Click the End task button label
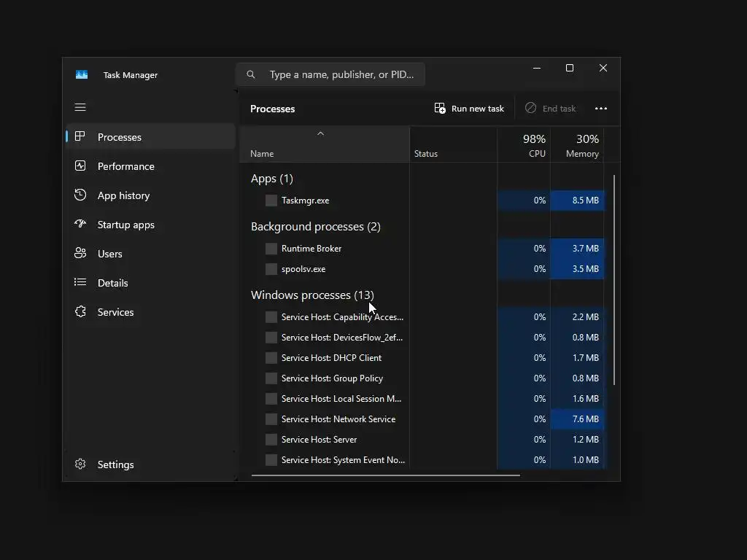 click(559, 109)
